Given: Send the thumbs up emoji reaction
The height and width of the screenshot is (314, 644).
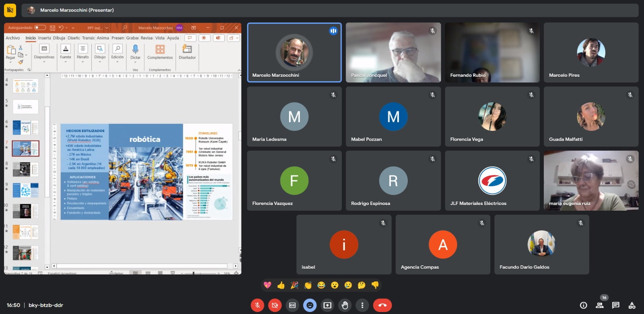Looking at the screenshot, I should click(x=281, y=285).
